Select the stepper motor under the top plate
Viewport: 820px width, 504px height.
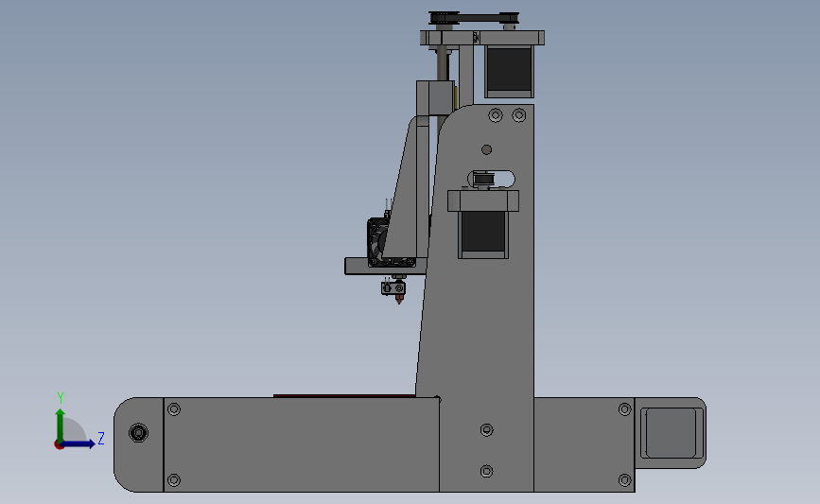509,71
